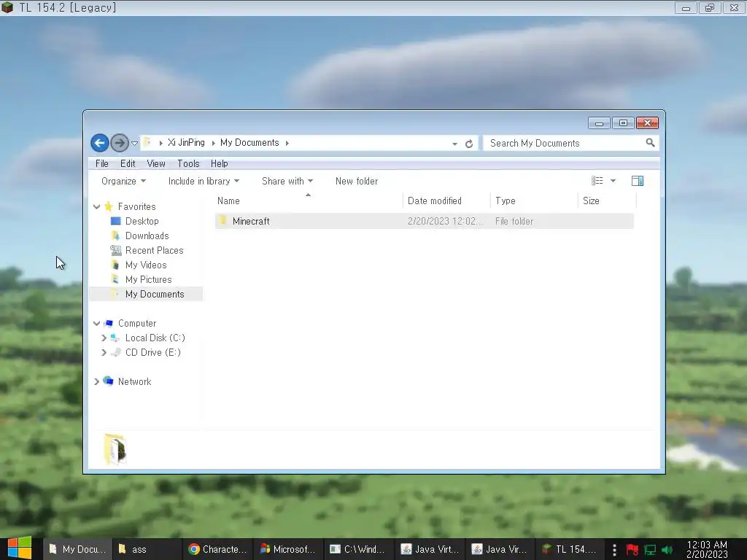
Task: Open second Java Vir... taskbar window
Action: [x=499, y=550]
